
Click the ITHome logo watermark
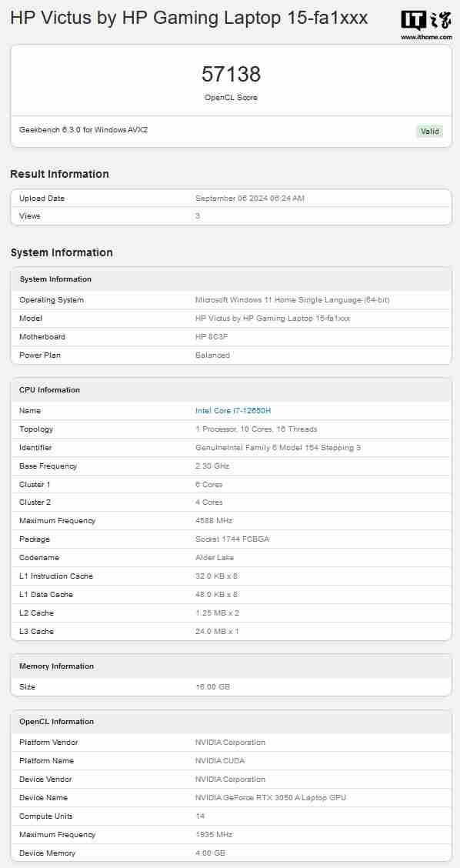point(426,25)
